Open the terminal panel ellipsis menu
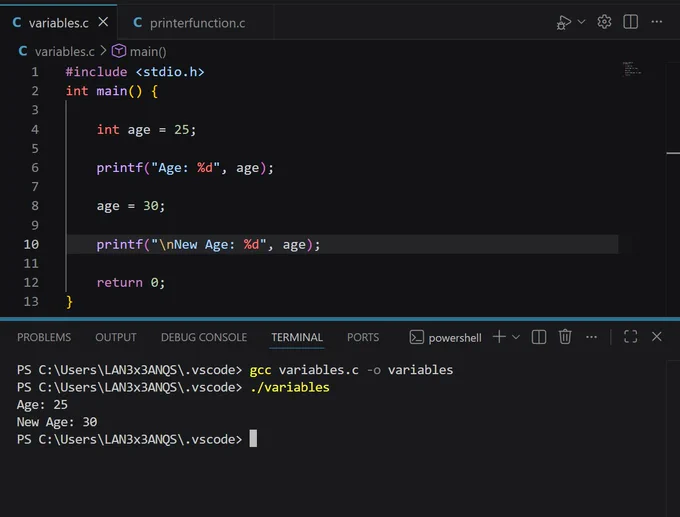 tap(591, 337)
